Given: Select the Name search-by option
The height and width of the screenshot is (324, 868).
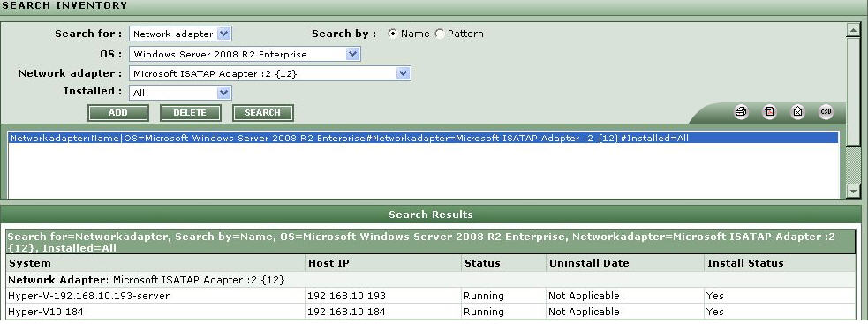Looking at the screenshot, I should click(x=392, y=34).
